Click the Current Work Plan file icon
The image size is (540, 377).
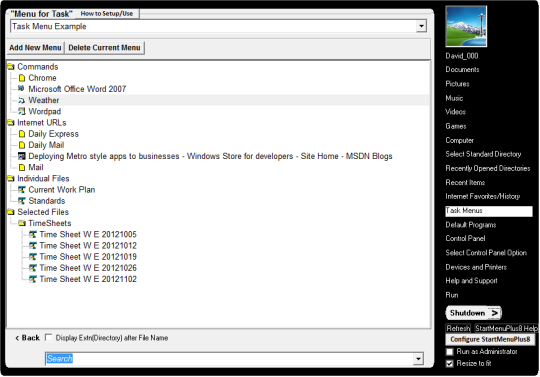[x=22, y=190]
